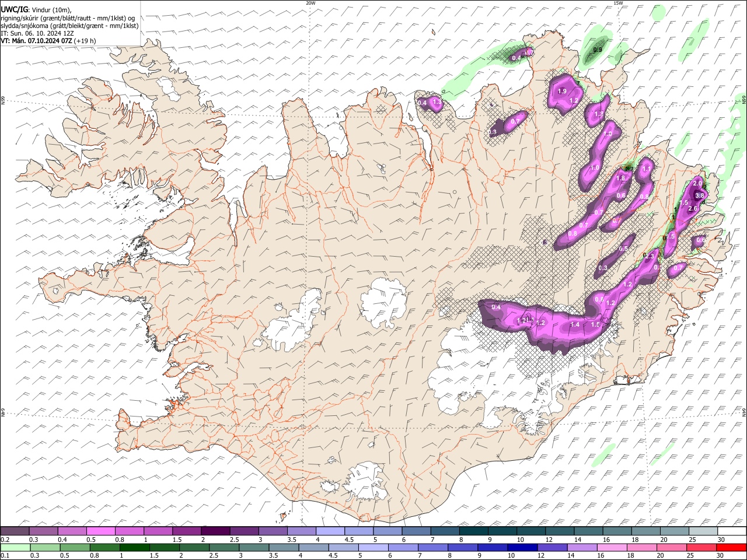Choose the dark teal 8 swatch in top legend row
747x560 pixels.
coord(474,531)
